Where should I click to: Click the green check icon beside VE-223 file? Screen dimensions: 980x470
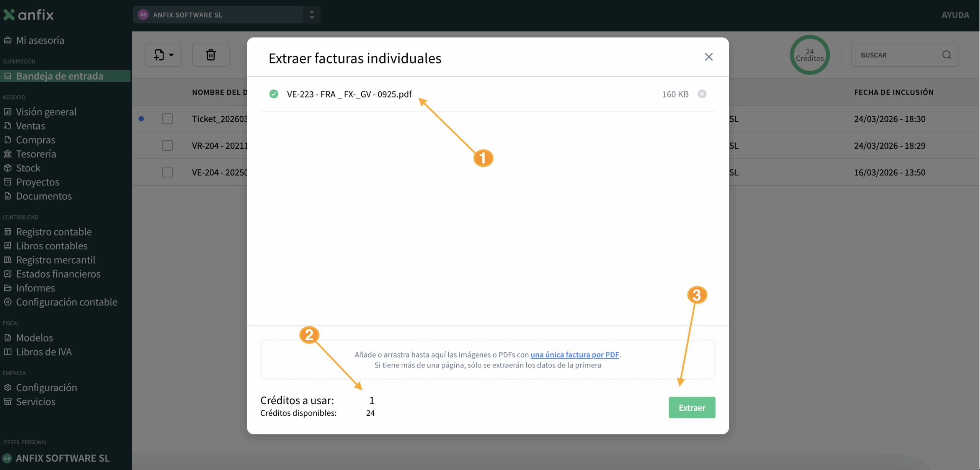pos(274,94)
